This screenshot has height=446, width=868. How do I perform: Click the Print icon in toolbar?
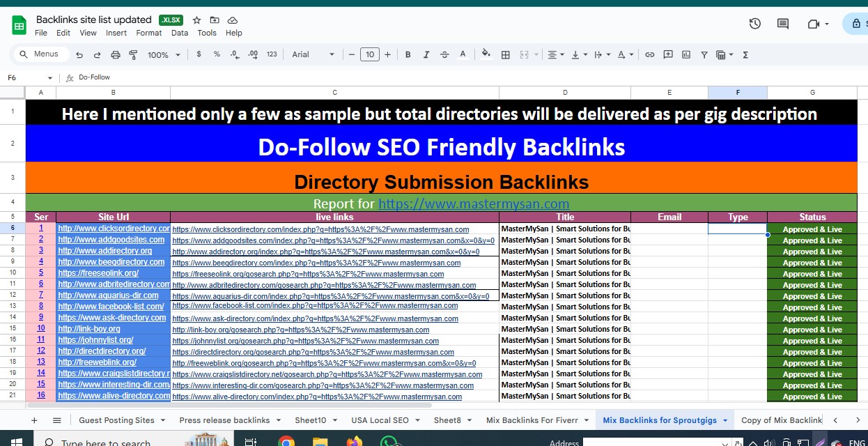click(116, 54)
